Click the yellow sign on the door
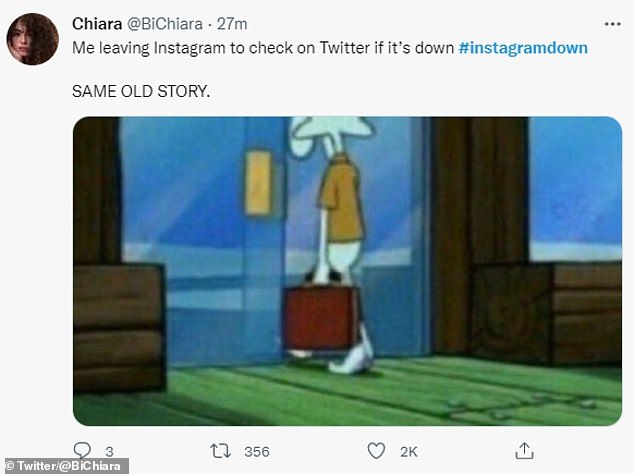The height and width of the screenshot is (474, 634). point(257,182)
